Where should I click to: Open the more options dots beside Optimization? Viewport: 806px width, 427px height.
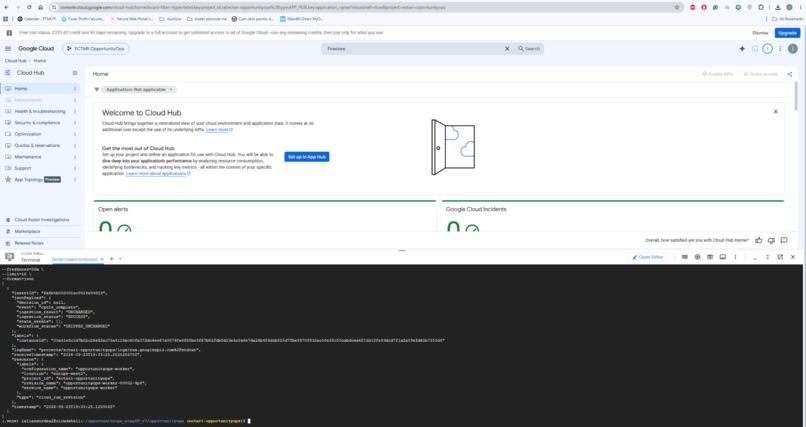click(x=75, y=134)
